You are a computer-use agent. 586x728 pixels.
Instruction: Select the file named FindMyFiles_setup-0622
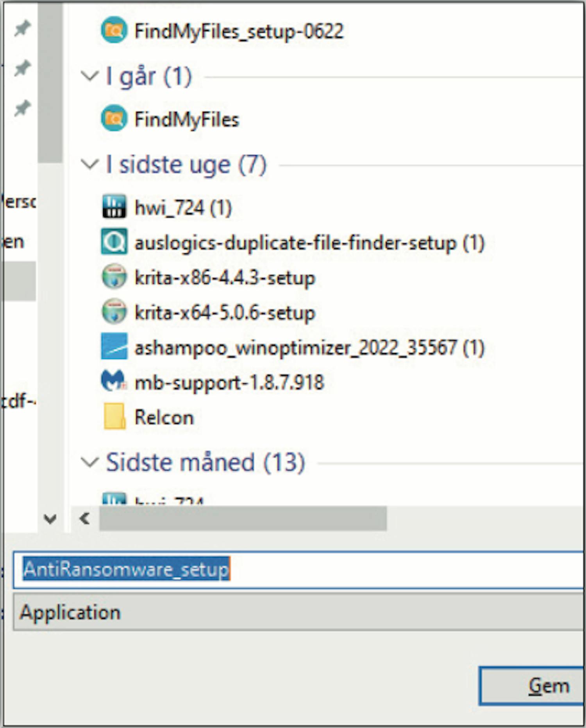click(239, 31)
